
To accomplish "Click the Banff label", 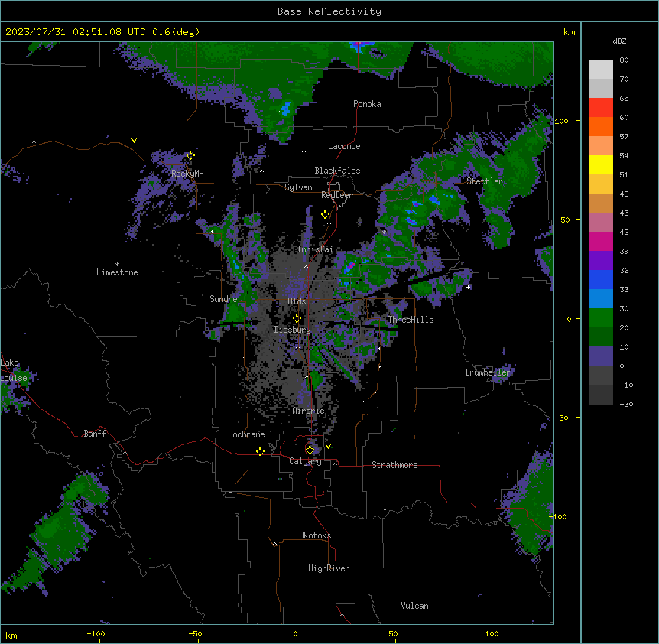I will (95, 434).
